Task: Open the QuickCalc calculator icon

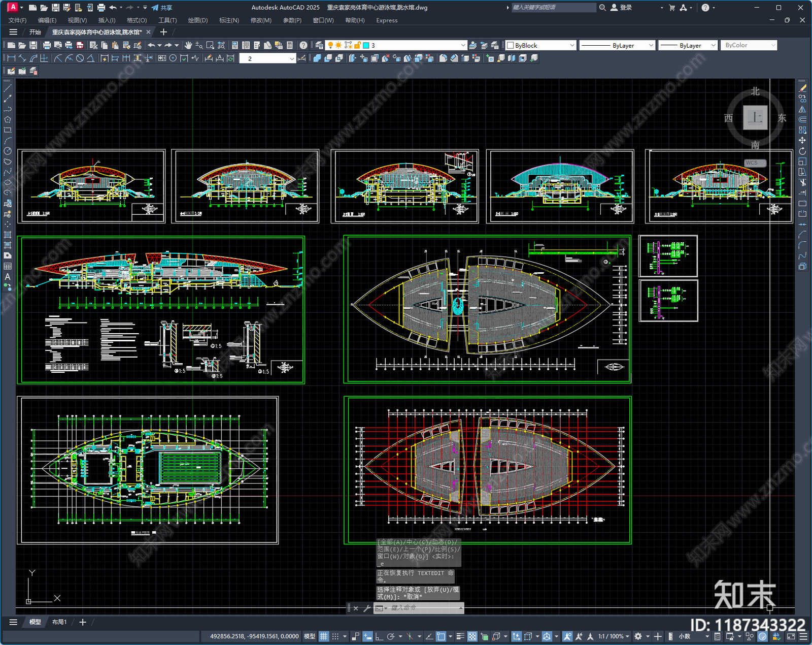Action: click(x=290, y=45)
